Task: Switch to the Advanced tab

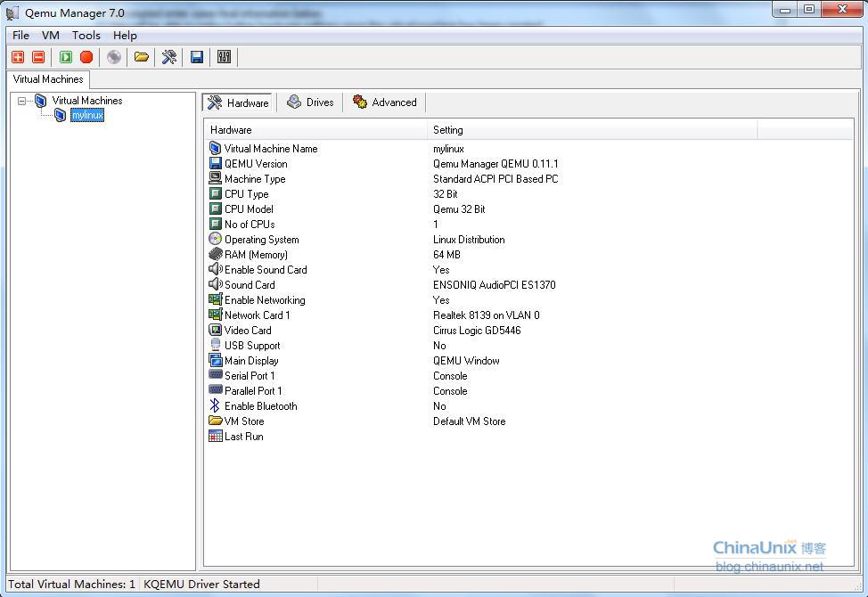Action: [385, 102]
